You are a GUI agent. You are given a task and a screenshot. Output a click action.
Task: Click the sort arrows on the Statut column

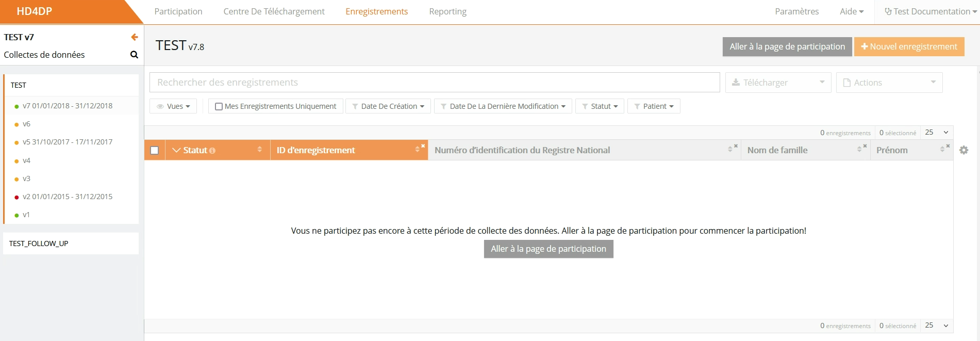click(260, 150)
